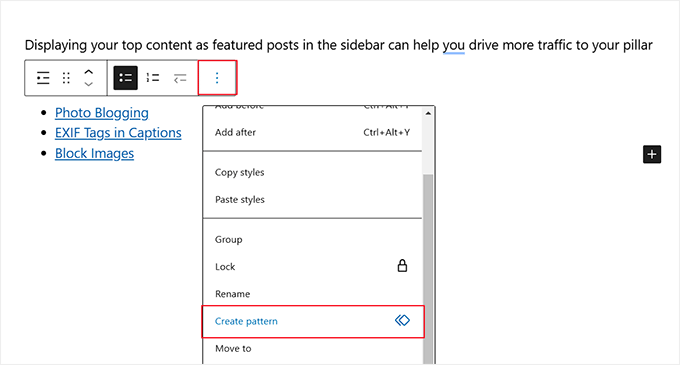Open the three-dot block options menu
Viewport: 680px width, 365px height.
217,78
